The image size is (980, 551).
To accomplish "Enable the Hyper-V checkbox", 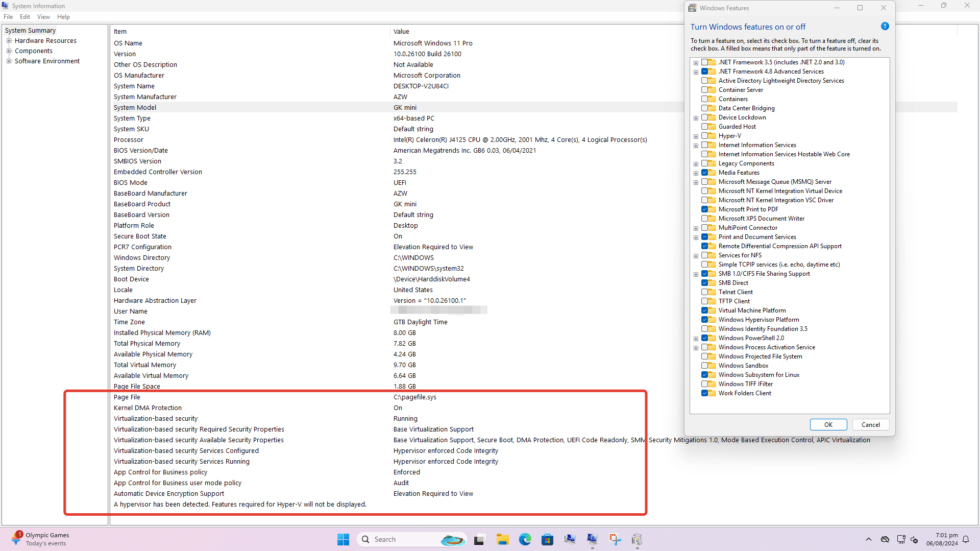I will point(704,136).
